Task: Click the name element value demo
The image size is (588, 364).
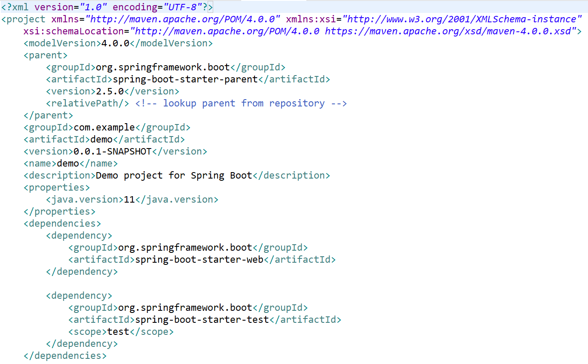Action: point(68,163)
